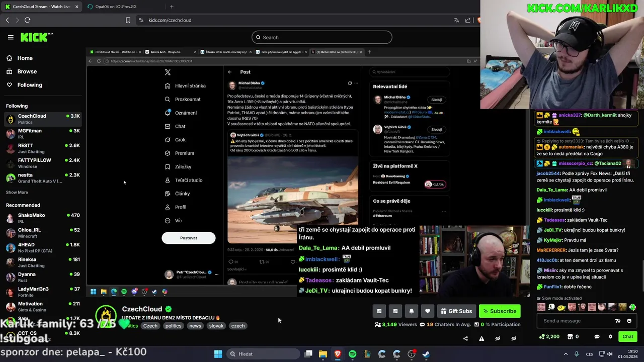The width and height of the screenshot is (644, 362).
Task: Open ShakoMako recommended channel
Action: click(43, 218)
